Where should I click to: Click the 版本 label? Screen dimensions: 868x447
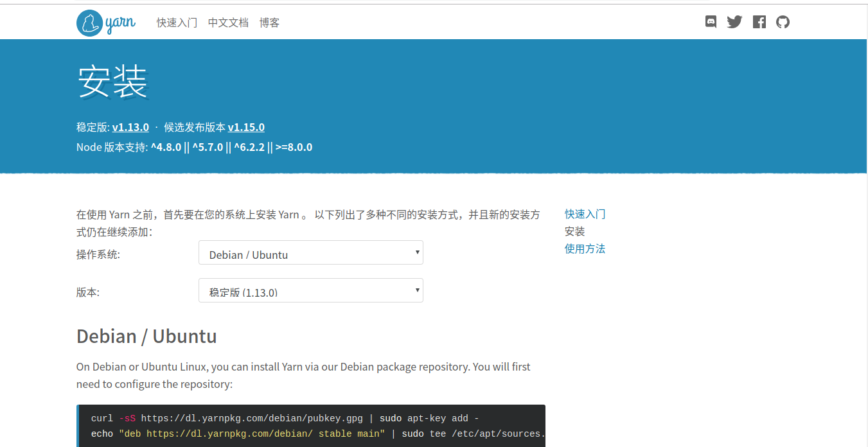88,292
